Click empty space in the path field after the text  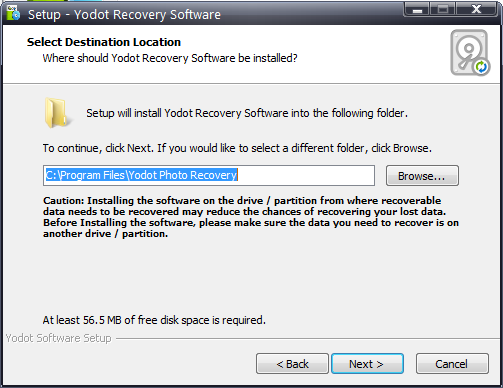pos(305,175)
